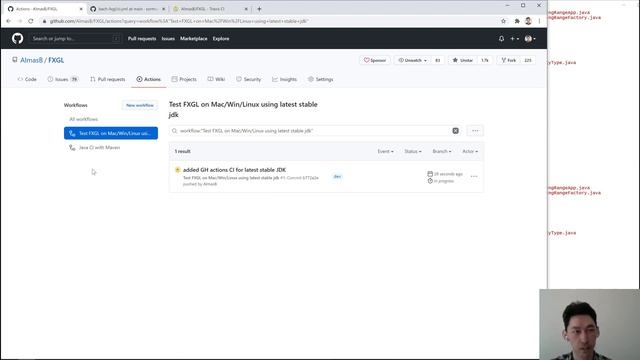Open run 'added GH actions CI for latest stable JDK'
Screen dimensions: 640x360
pyautogui.click(x=234, y=170)
